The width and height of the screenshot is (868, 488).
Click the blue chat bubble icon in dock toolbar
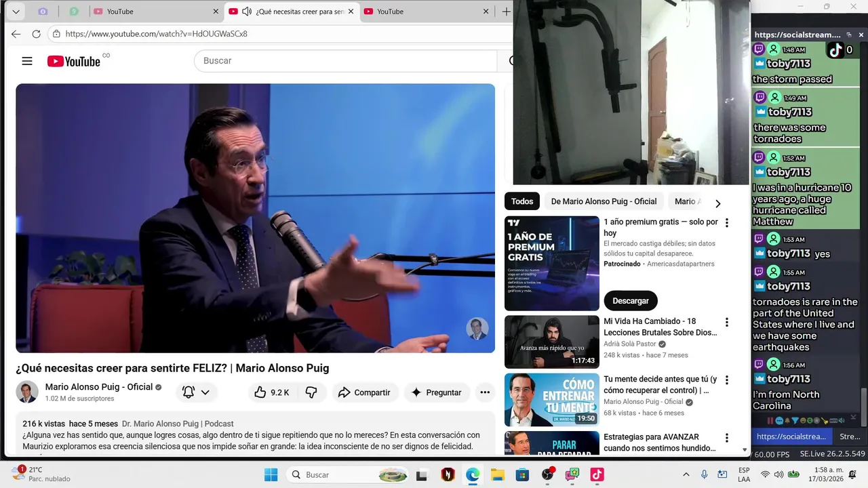(780, 421)
